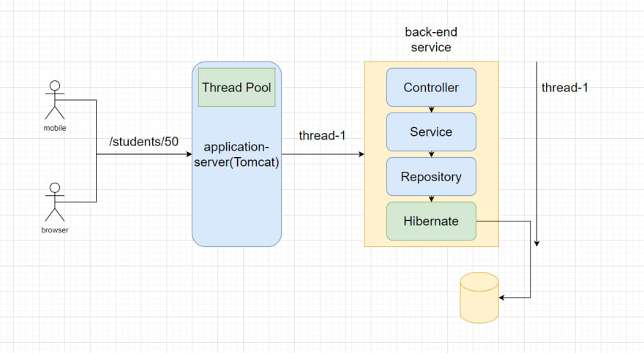Click the green Thread Pool box
Screen dimensions: 644x353
(x=236, y=87)
